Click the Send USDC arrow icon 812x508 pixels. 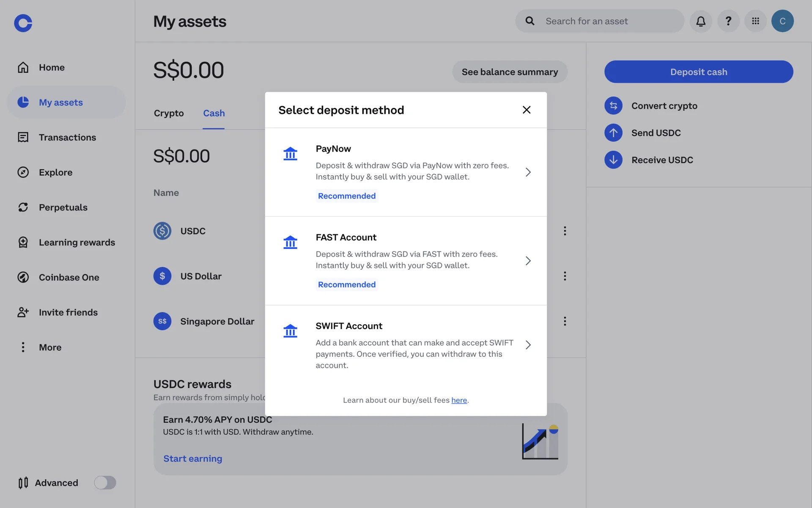[613, 133]
